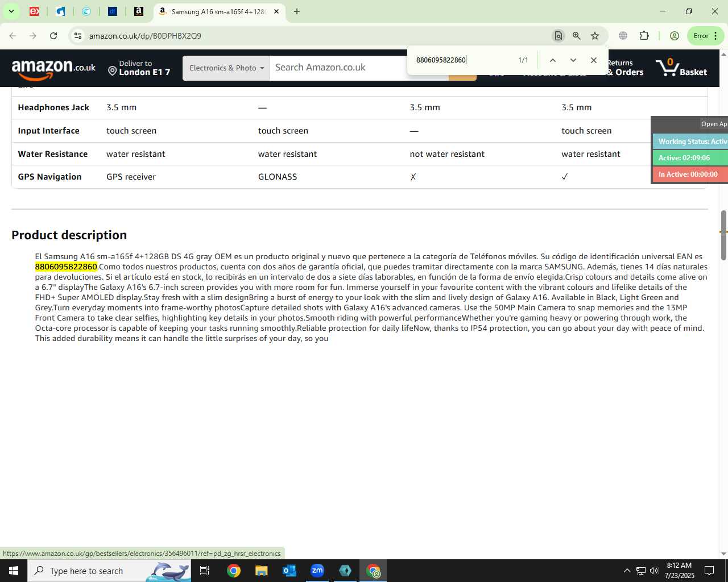The image size is (728, 582).
Task: Switch to the light-blue 'C' pinned tab
Action: click(86, 11)
